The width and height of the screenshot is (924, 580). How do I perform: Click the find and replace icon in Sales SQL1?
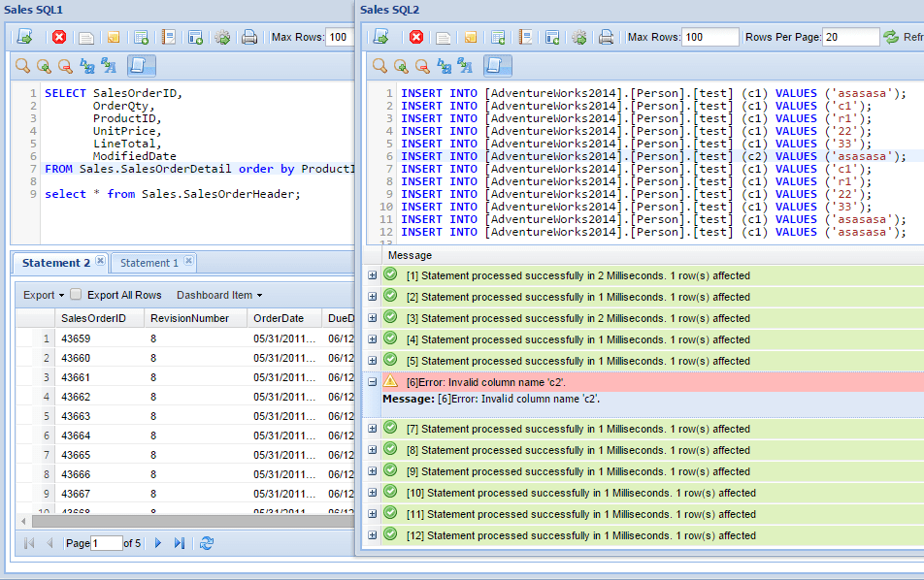(x=86, y=66)
